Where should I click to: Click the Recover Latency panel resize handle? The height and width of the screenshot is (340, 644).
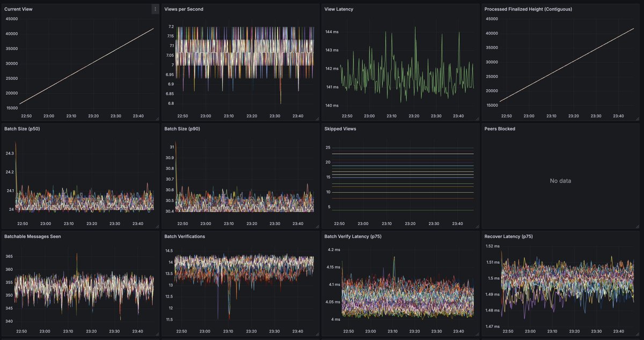[637, 334]
